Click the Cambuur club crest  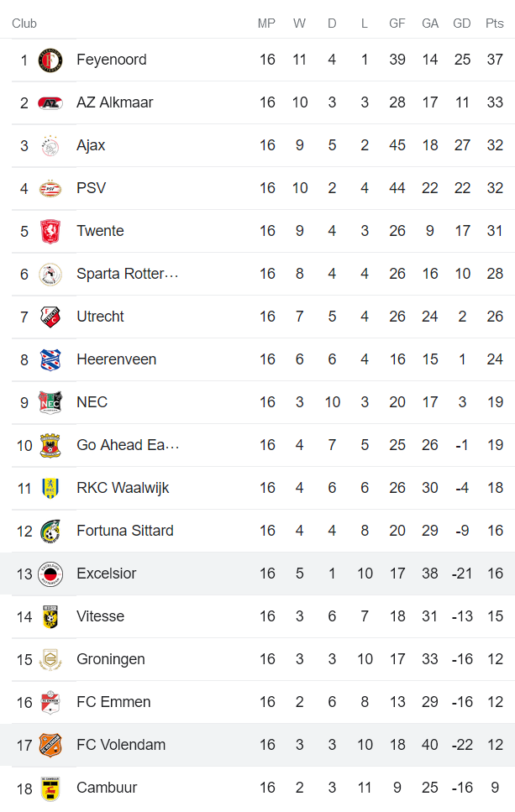pyautogui.click(x=50, y=788)
